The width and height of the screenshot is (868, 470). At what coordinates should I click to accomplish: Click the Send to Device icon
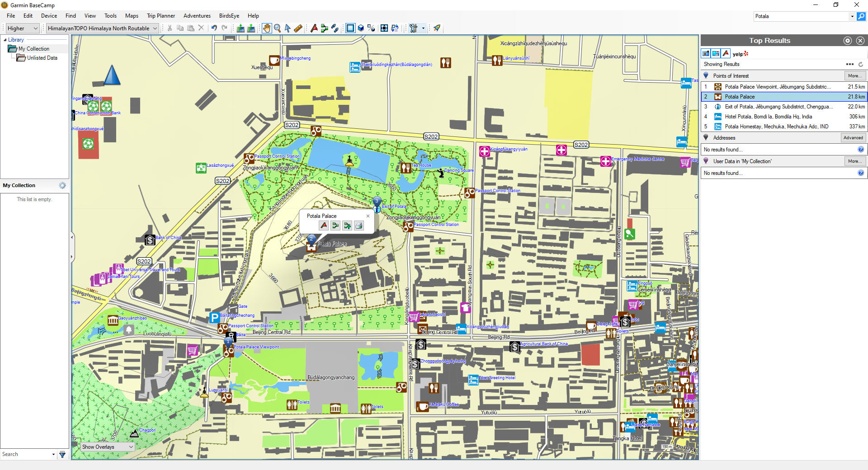[251, 28]
